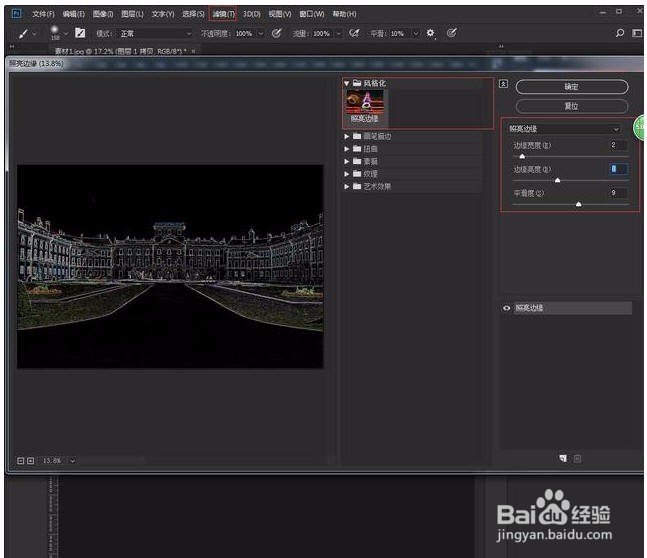Open the 不透明度 opacity arrow

pyautogui.click(x=261, y=33)
